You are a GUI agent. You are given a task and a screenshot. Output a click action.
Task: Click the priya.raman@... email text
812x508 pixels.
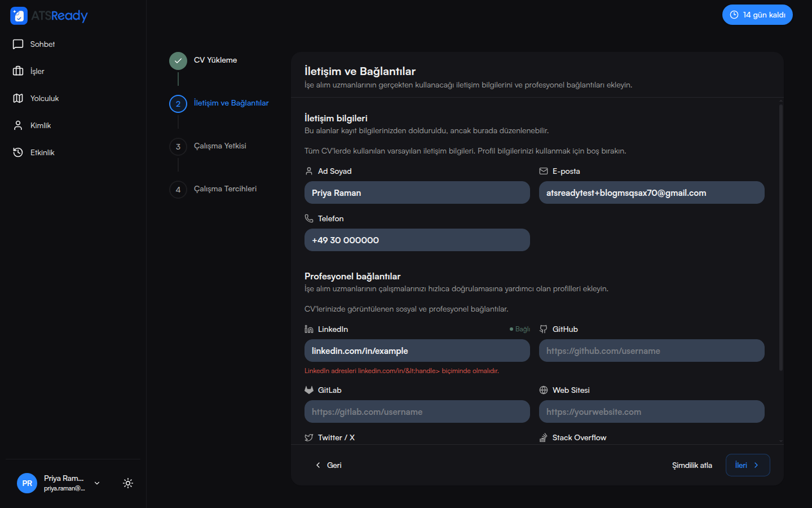coord(64,488)
